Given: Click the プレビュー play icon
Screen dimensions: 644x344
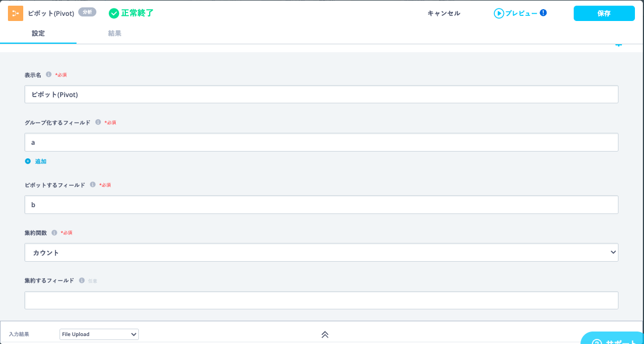Looking at the screenshot, I should tap(499, 13).
